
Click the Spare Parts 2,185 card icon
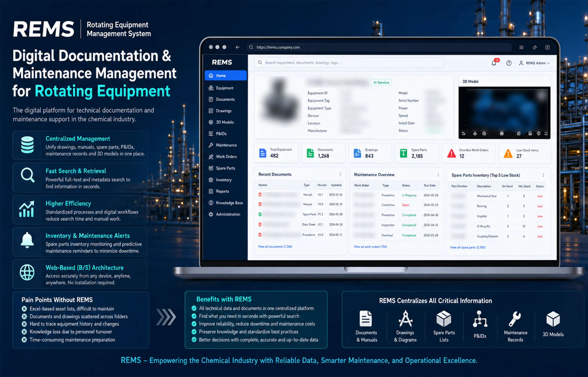[x=404, y=153]
